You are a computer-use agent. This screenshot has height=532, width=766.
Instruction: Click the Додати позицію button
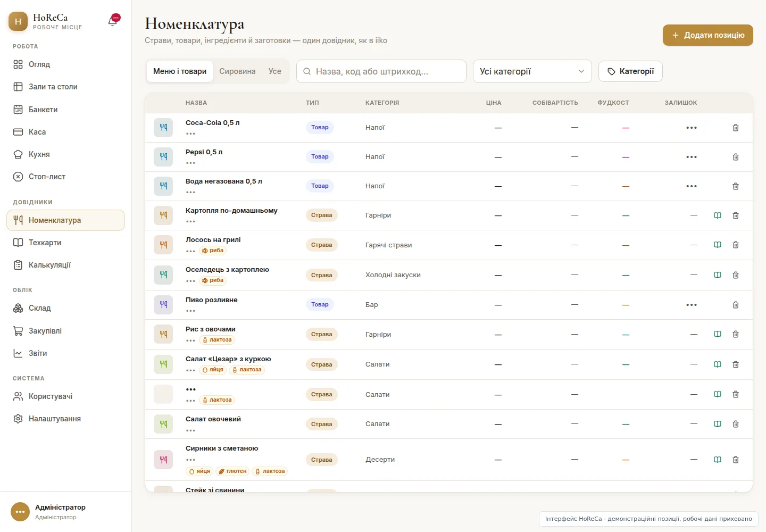(x=708, y=35)
